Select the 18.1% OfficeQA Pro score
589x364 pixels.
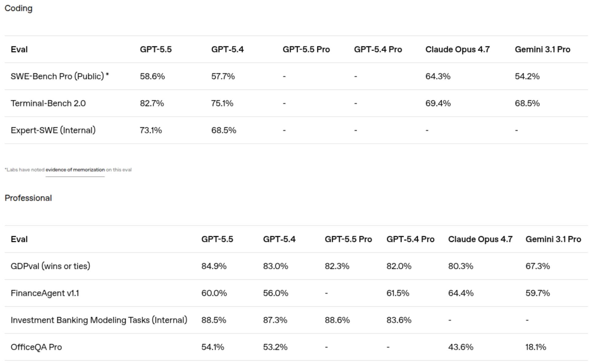(536, 347)
